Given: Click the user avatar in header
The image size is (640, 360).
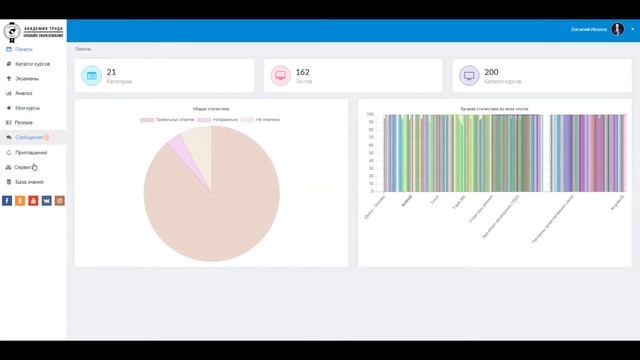Looking at the screenshot, I should click(617, 29).
